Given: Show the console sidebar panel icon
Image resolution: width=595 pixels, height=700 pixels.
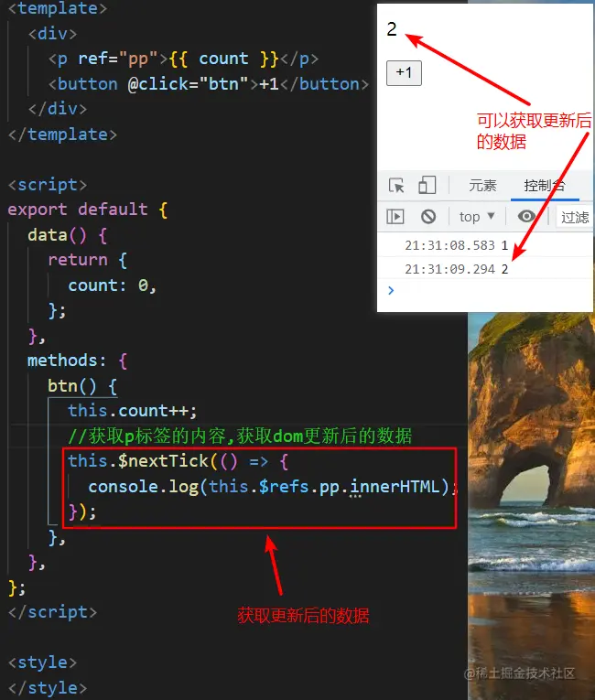Looking at the screenshot, I should [x=395, y=217].
